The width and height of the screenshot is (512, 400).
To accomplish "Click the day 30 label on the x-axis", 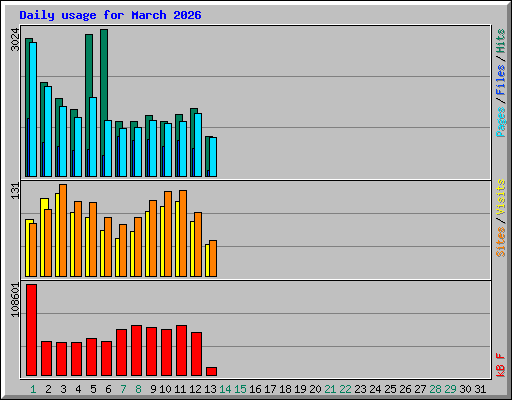I will point(465,389).
